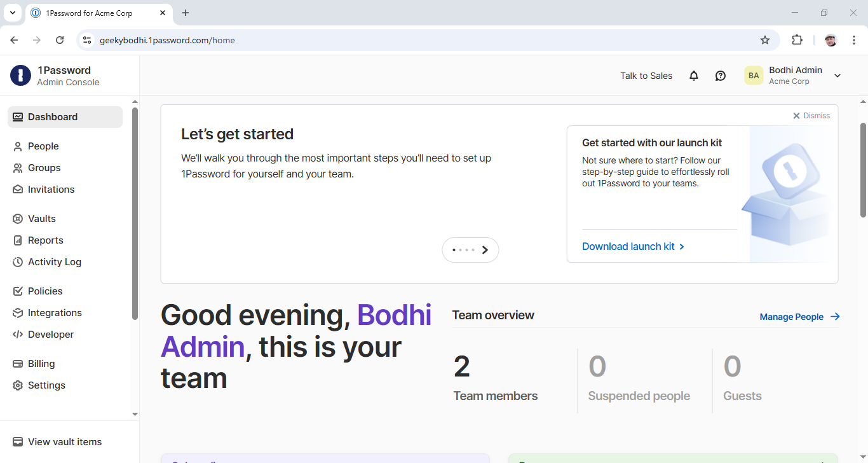Open a new browser tab
The width and height of the screenshot is (868, 463).
186,13
